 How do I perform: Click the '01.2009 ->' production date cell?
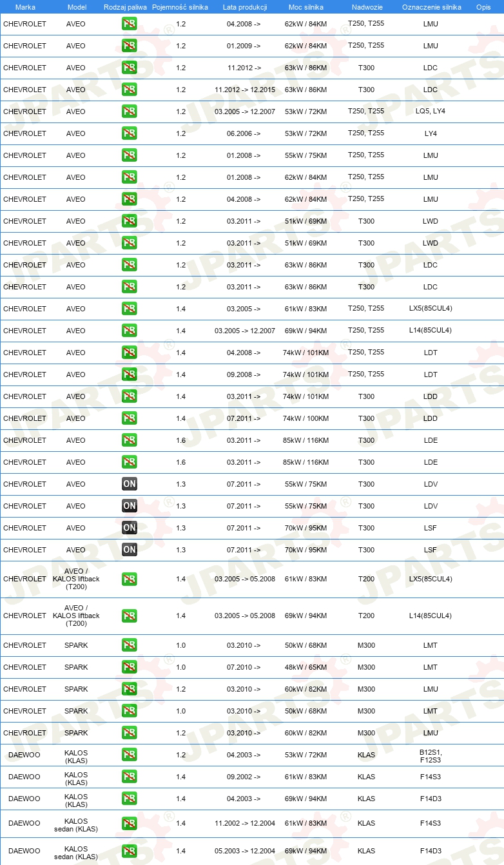(244, 46)
